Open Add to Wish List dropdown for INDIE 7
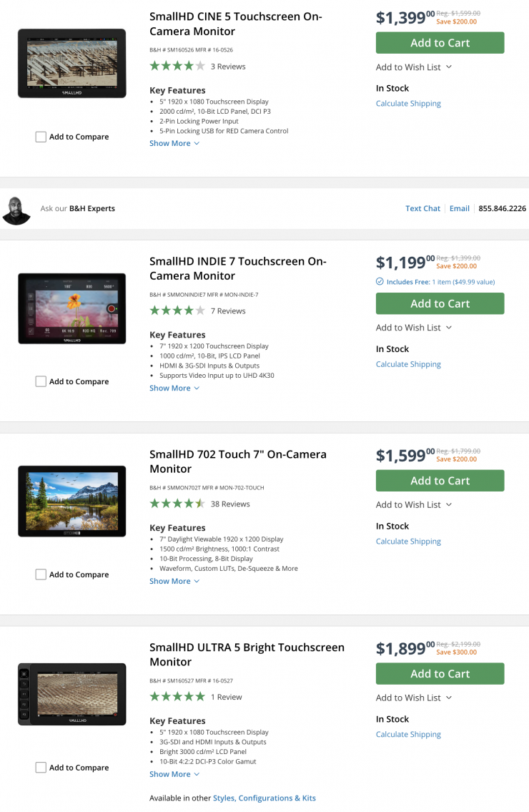The height and width of the screenshot is (812, 529). (414, 328)
